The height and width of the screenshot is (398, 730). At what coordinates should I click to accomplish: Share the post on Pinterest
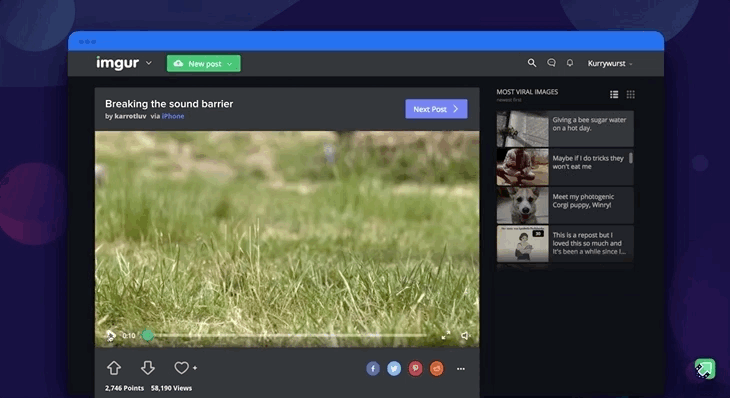(415, 369)
